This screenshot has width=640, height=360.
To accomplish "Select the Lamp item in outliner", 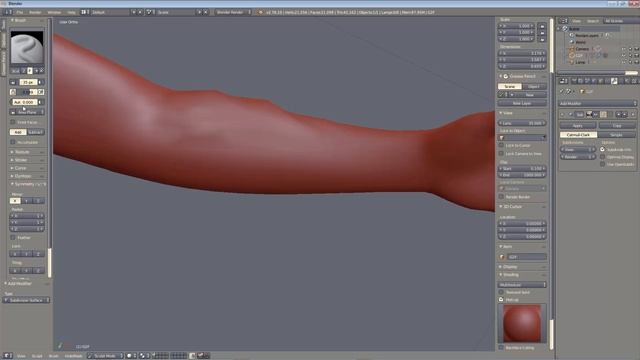I will (580, 62).
